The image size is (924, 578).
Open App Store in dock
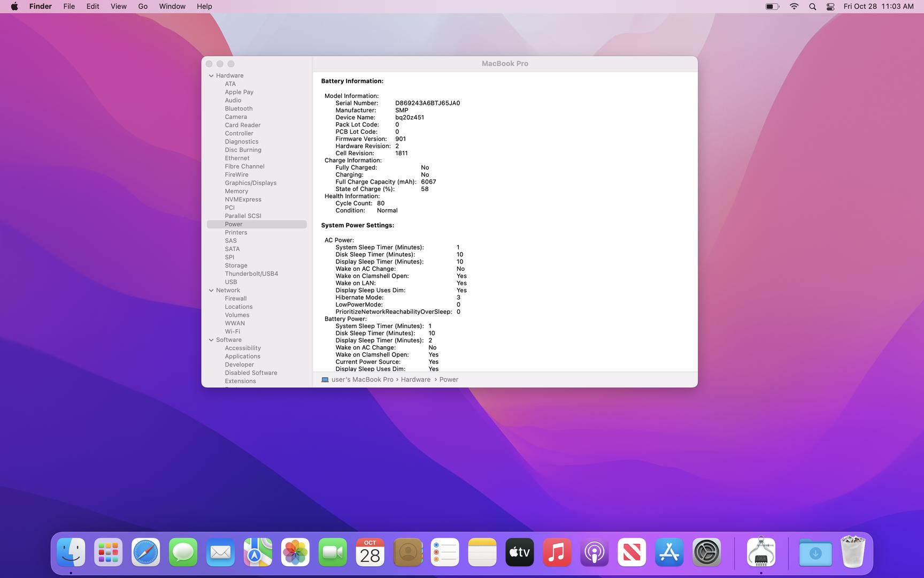(669, 552)
